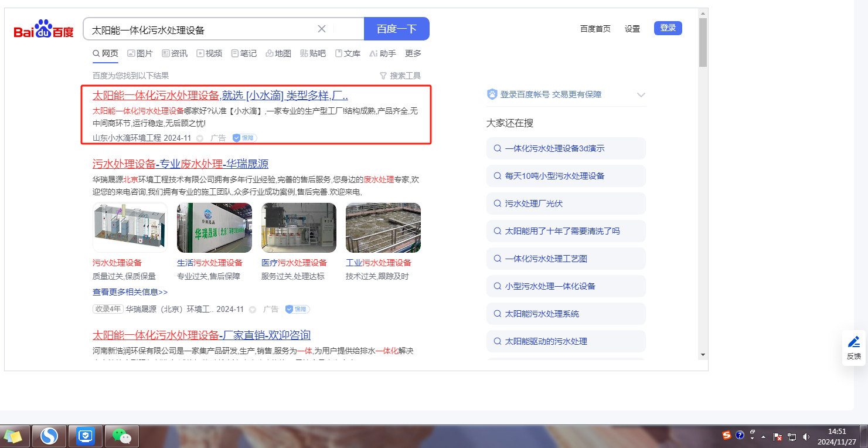This screenshot has height=448, width=868.
Task: Click the 医疗污水处理设备 caption link
Action: coord(294,263)
